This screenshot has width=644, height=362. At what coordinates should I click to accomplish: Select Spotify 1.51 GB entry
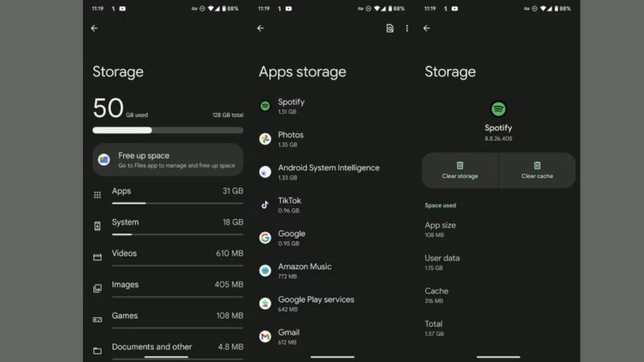pos(332,106)
